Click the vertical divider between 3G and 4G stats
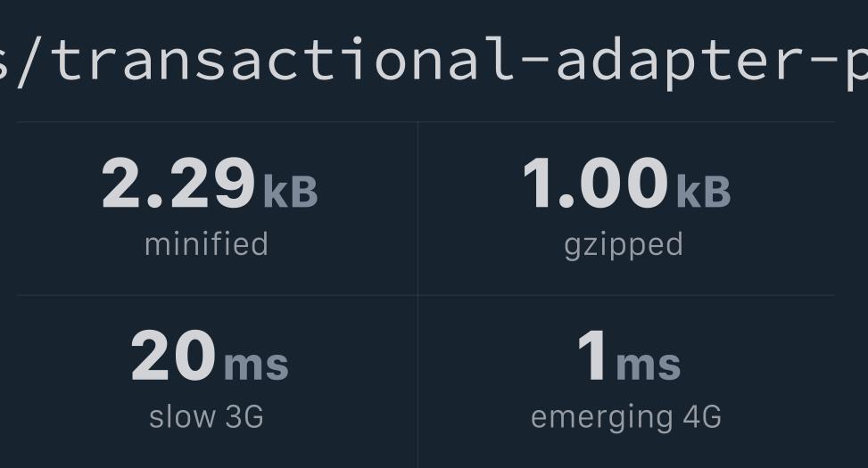This screenshot has height=468, width=868. pos(418,382)
